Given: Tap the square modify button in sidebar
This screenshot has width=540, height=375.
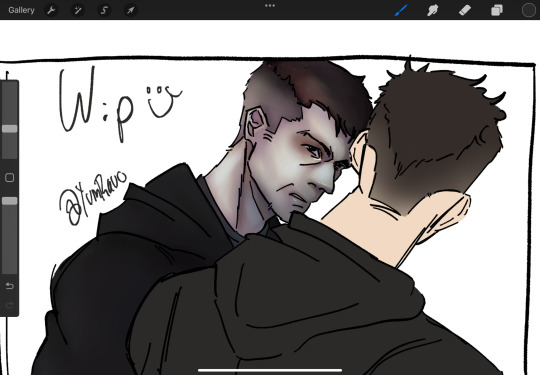Looking at the screenshot, I should click(10, 178).
